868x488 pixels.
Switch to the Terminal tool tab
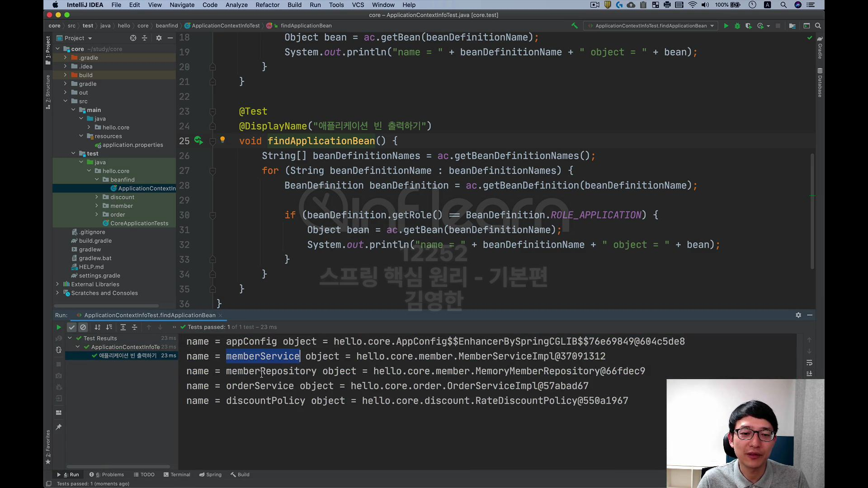(x=177, y=474)
